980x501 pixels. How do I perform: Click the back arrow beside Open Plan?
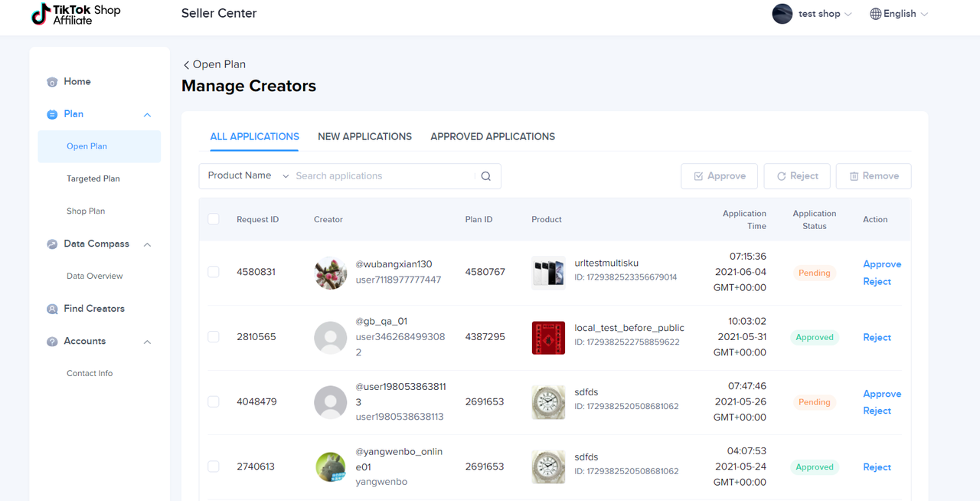point(186,65)
